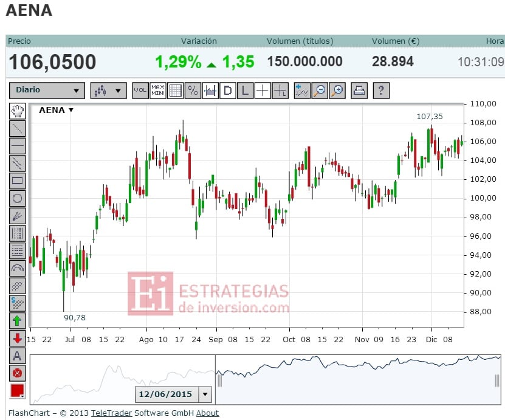The image size is (505, 420).
Task: Click the 106,0500 price value
Action: (x=52, y=62)
